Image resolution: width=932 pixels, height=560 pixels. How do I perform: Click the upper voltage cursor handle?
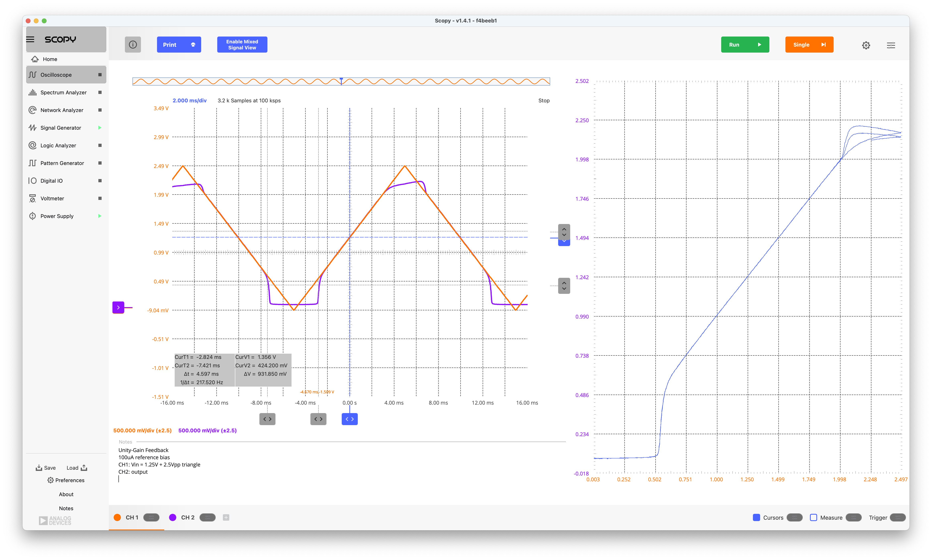click(x=564, y=232)
